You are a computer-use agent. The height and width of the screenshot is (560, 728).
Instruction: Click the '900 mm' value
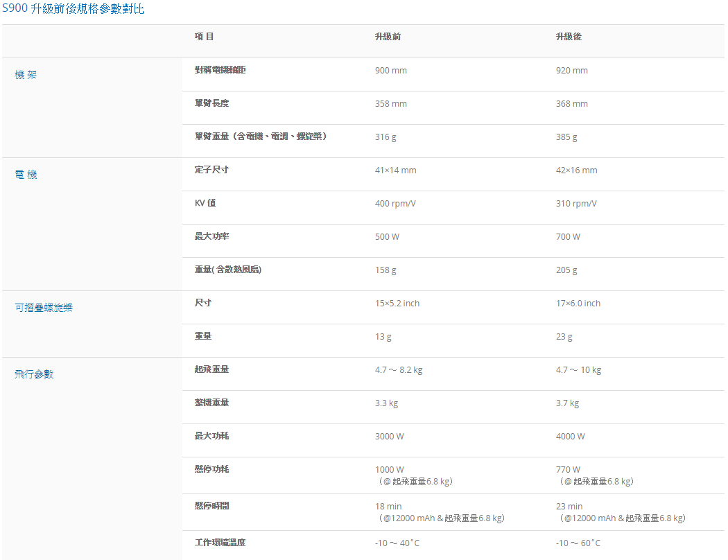391,71
